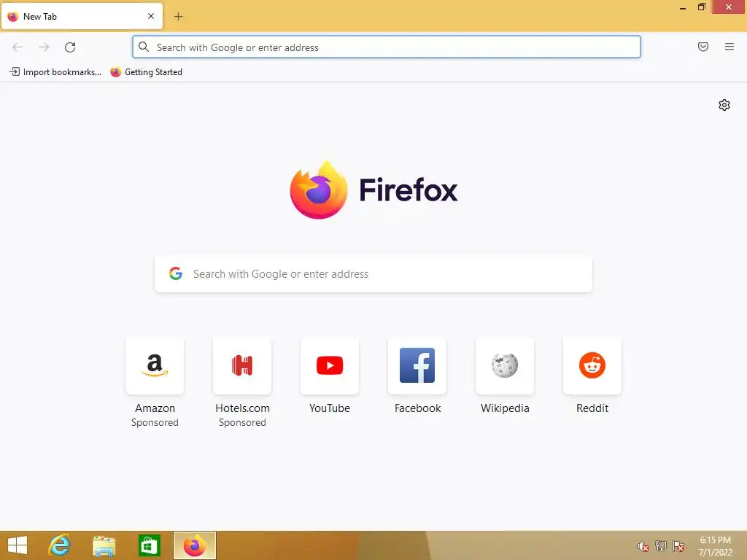Screen dimensions: 747x560
Task: Click the muted volume tray icon
Action: tap(643, 546)
